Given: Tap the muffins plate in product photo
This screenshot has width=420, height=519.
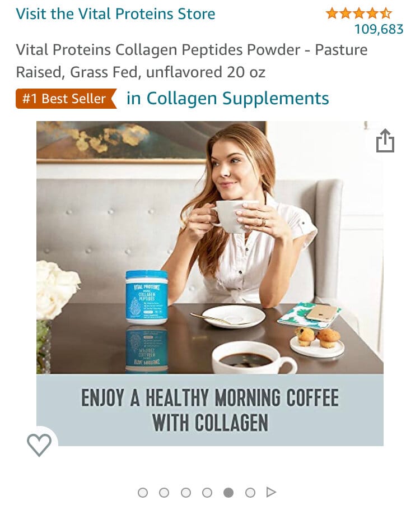Looking at the screenshot, I should tap(317, 342).
